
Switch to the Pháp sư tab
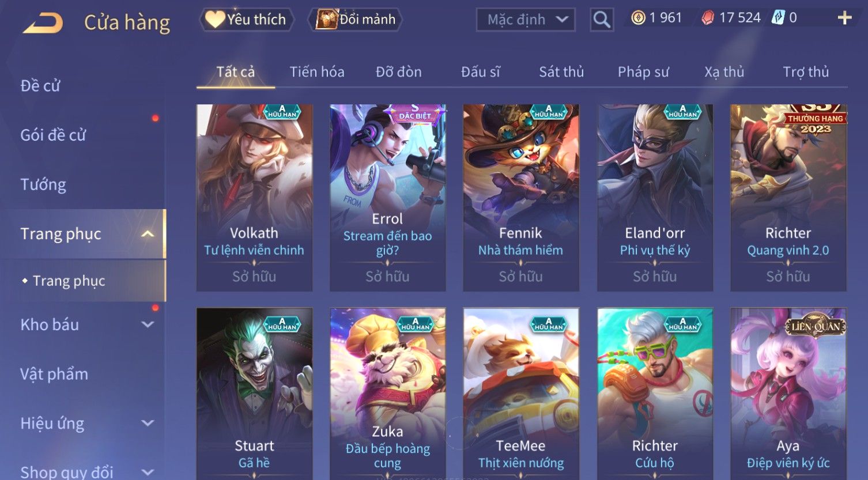click(x=643, y=72)
